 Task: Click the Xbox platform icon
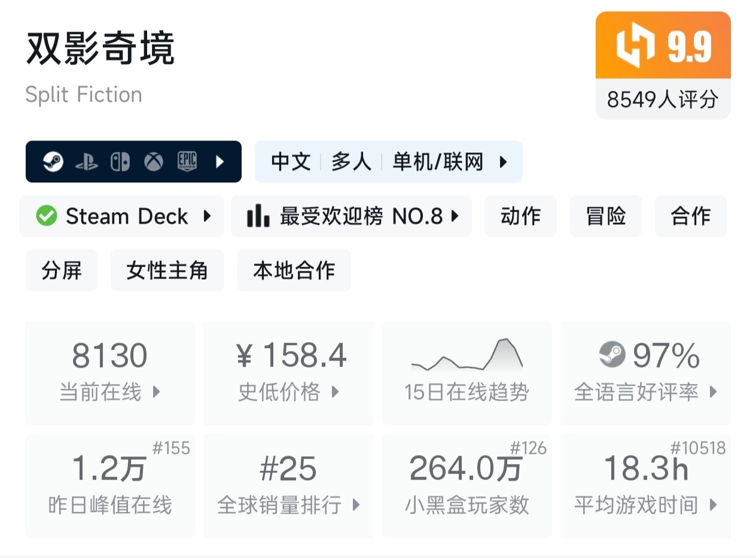click(x=154, y=161)
